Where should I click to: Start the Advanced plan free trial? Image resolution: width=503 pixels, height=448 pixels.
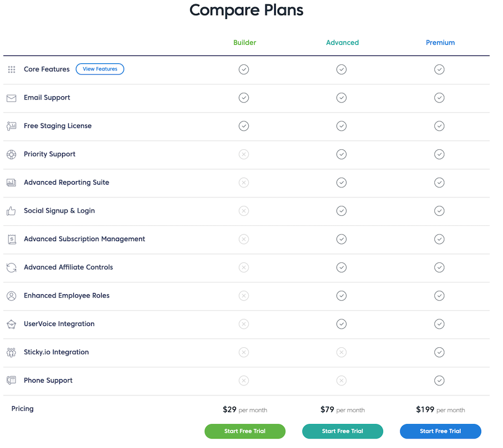[x=343, y=431]
